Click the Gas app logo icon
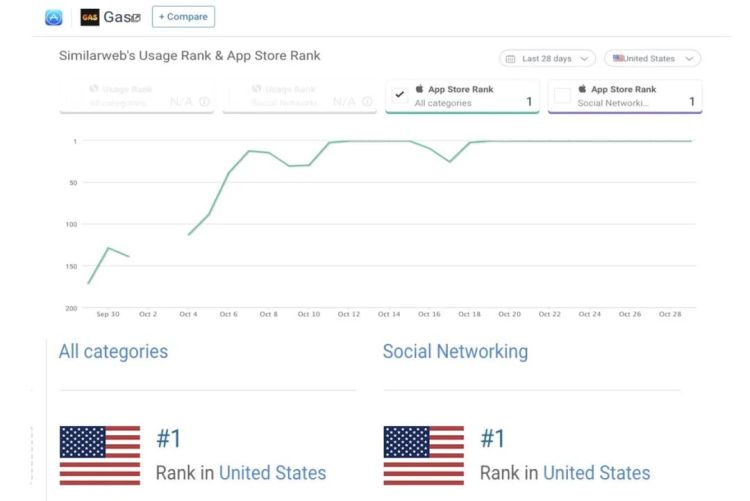The image size is (750, 501). 90,17
